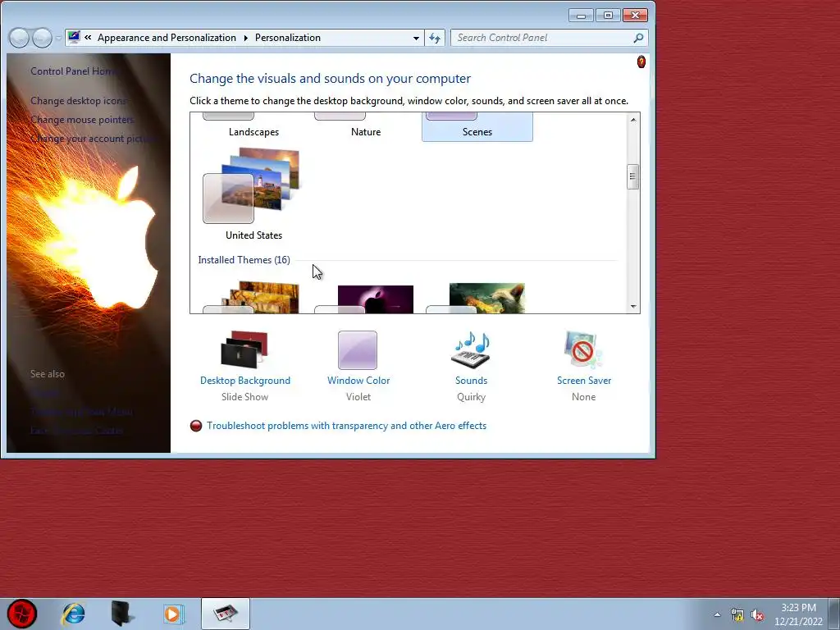
Task: Open Control Panel Home
Action: (x=73, y=71)
